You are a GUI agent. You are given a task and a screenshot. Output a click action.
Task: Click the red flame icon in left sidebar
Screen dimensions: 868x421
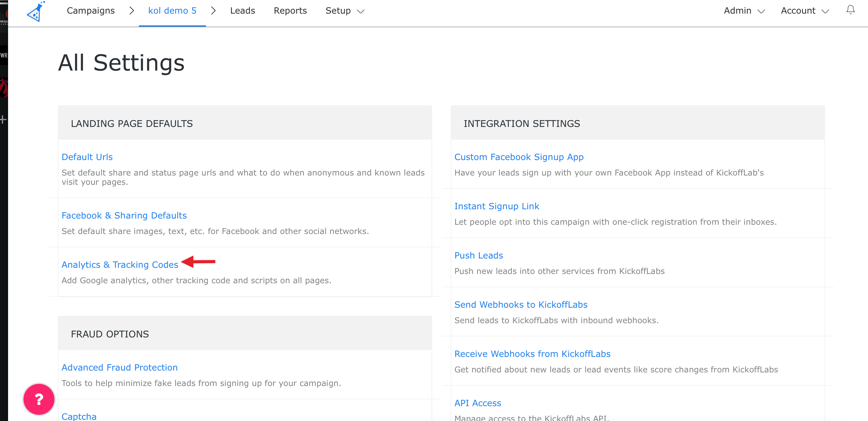pyautogui.click(x=3, y=88)
